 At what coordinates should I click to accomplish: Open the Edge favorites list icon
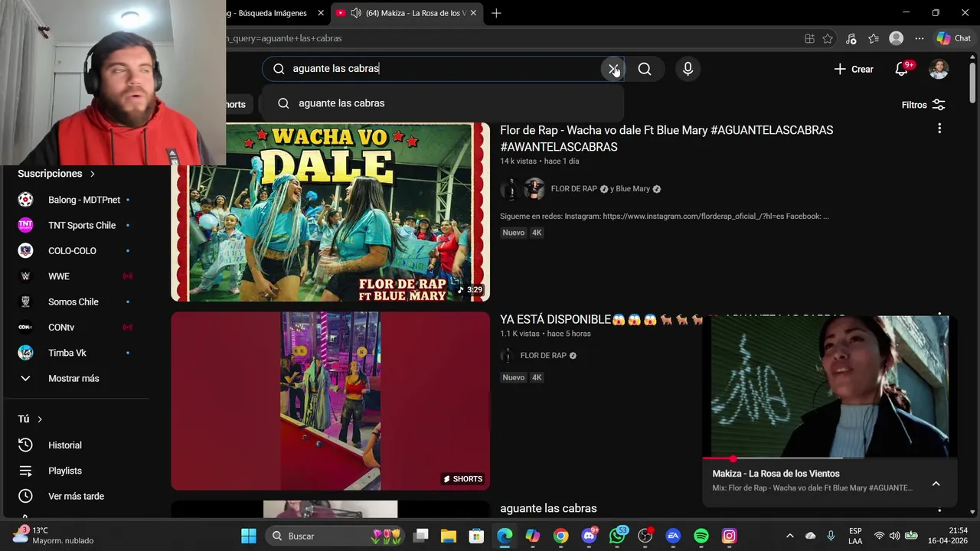pyautogui.click(x=874, y=38)
